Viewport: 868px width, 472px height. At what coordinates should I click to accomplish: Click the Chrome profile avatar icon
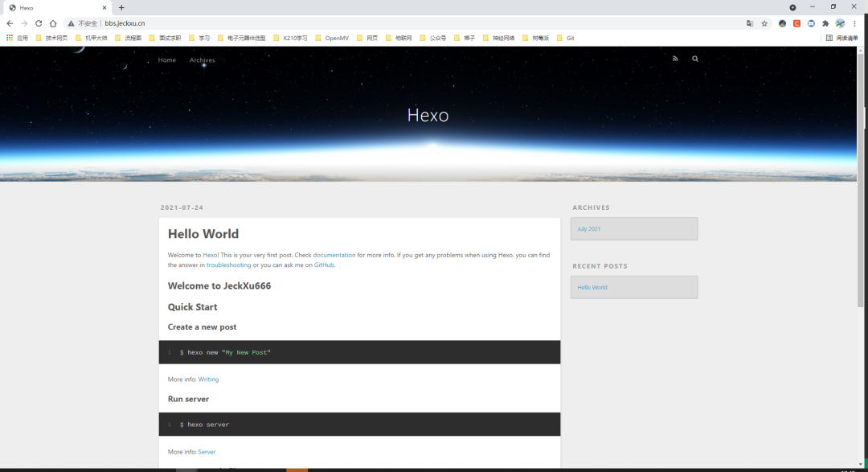[840, 23]
